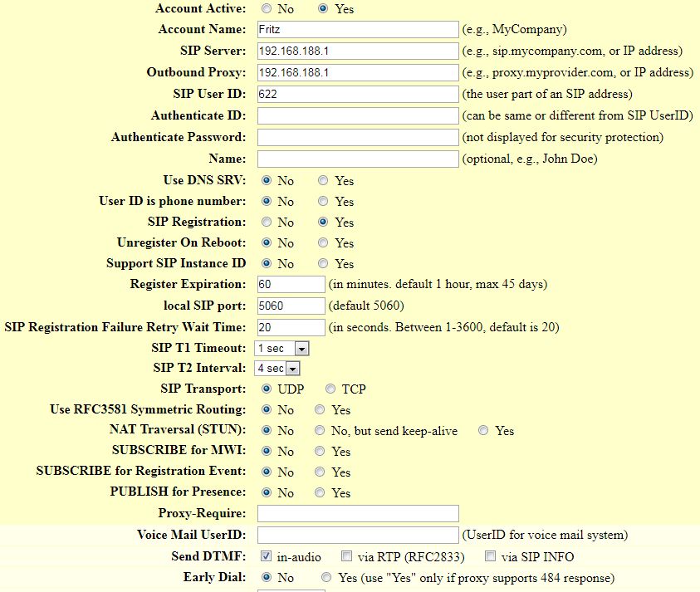Uncheck the in-audio DTMF checkbox

pos(267,556)
